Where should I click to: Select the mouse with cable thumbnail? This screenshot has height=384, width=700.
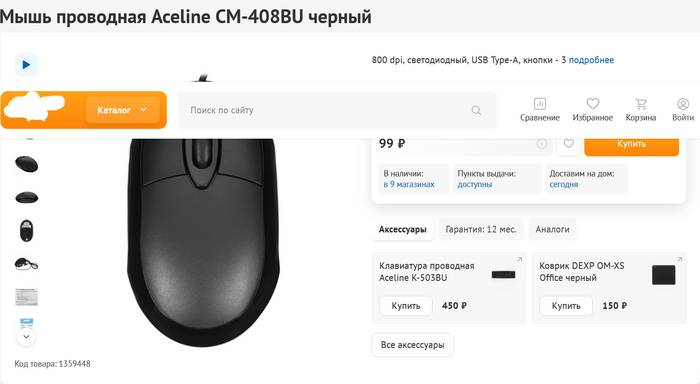coord(26,264)
